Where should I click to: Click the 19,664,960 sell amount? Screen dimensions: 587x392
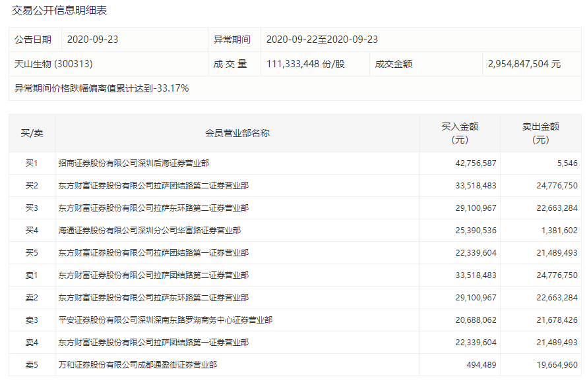click(x=557, y=364)
